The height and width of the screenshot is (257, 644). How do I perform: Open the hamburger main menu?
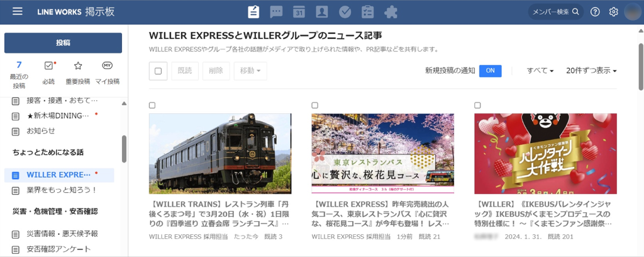17,11
